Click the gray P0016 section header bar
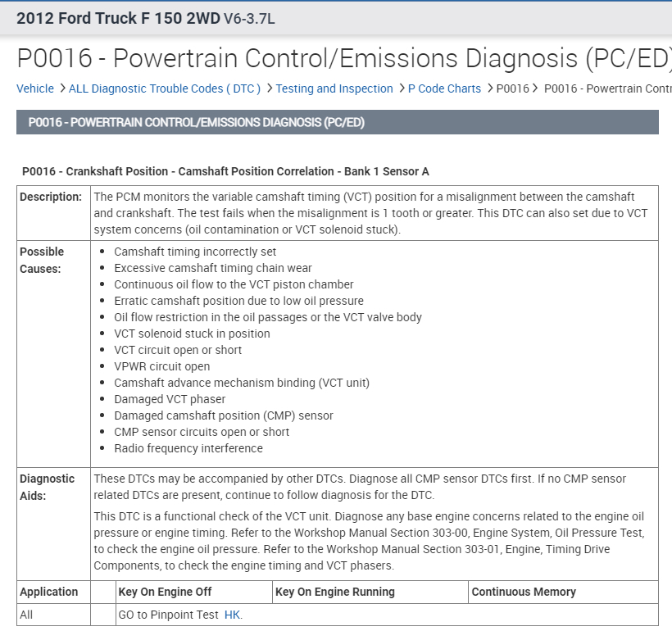This screenshot has height=631, width=672. [x=337, y=122]
